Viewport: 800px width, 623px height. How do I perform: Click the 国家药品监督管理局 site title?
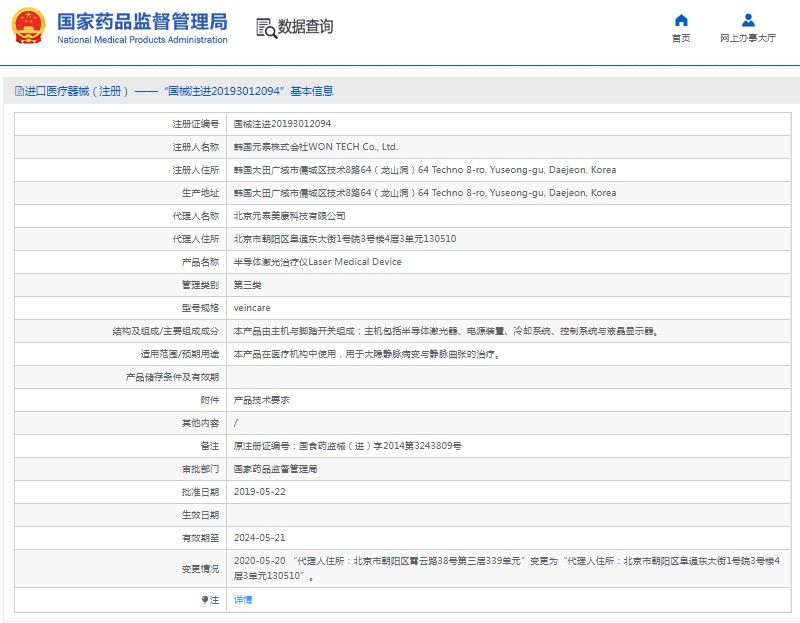(x=142, y=21)
